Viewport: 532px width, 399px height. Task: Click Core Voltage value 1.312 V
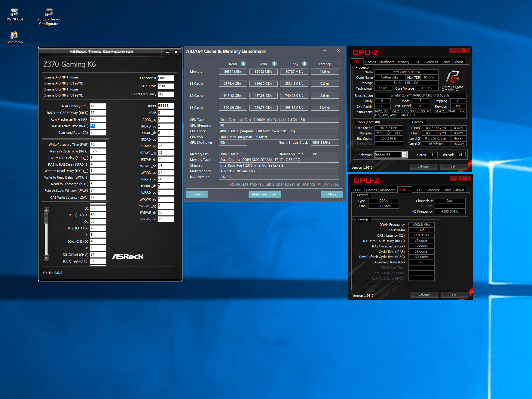pyautogui.click(x=427, y=88)
